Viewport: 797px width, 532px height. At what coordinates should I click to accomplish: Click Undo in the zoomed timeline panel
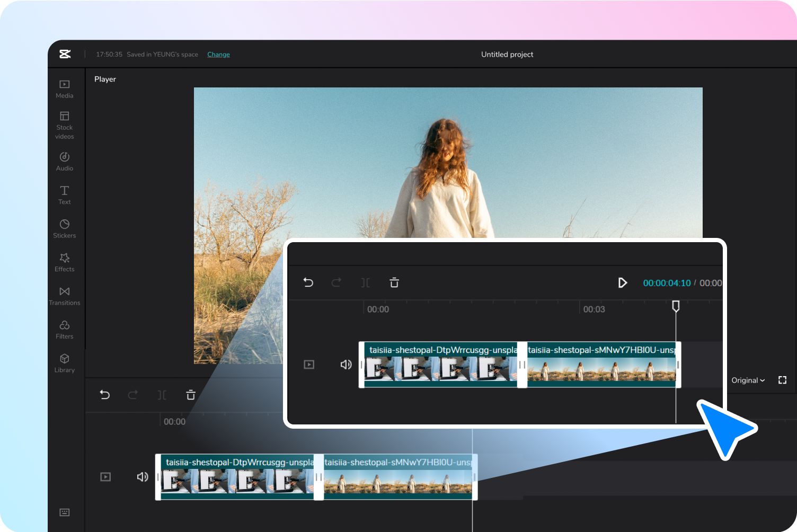pyautogui.click(x=308, y=282)
